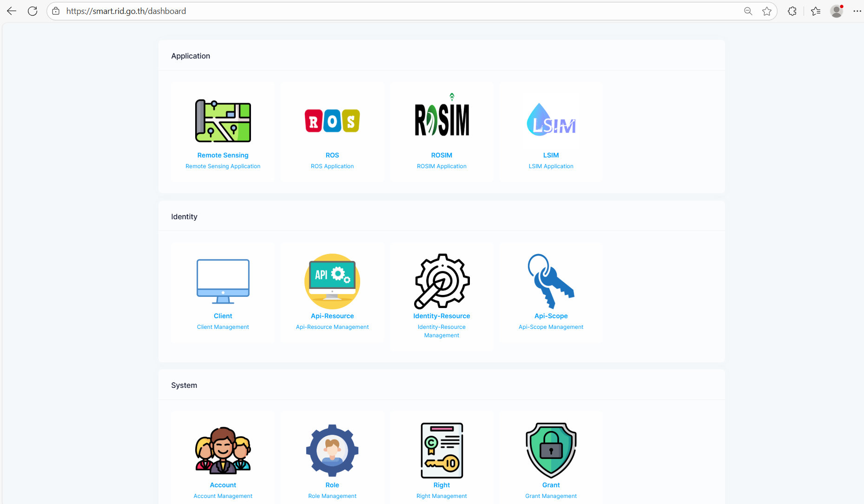The image size is (864, 504).
Task: Select the Client monitor icon
Action: (x=223, y=281)
